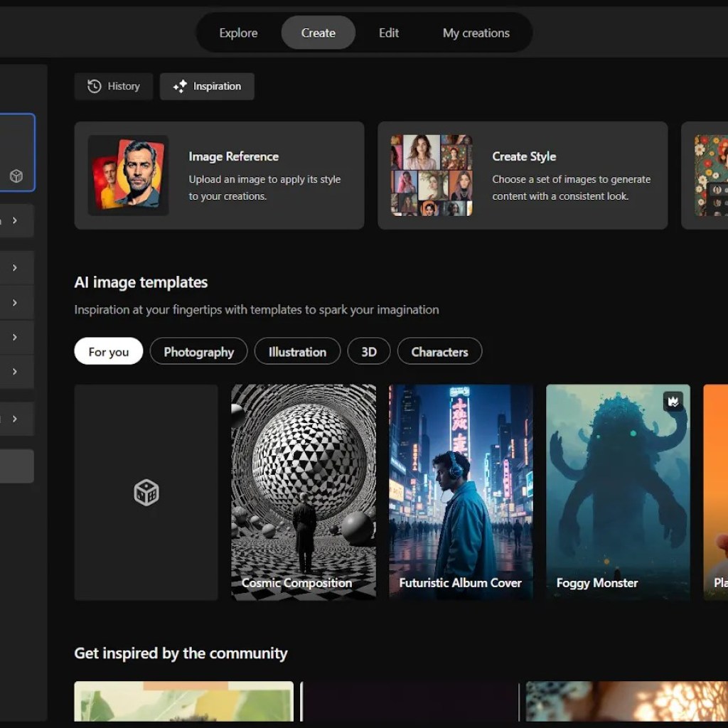Open the History panel
The width and height of the screenshot is (728, 728).
coord(114,86)
